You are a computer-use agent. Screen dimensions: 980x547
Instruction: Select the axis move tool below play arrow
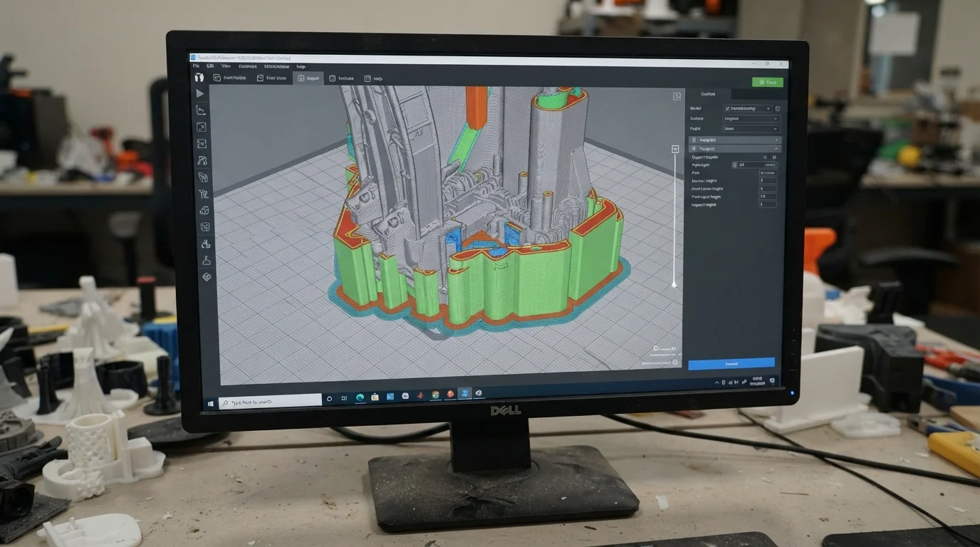(x=201, y=110)
